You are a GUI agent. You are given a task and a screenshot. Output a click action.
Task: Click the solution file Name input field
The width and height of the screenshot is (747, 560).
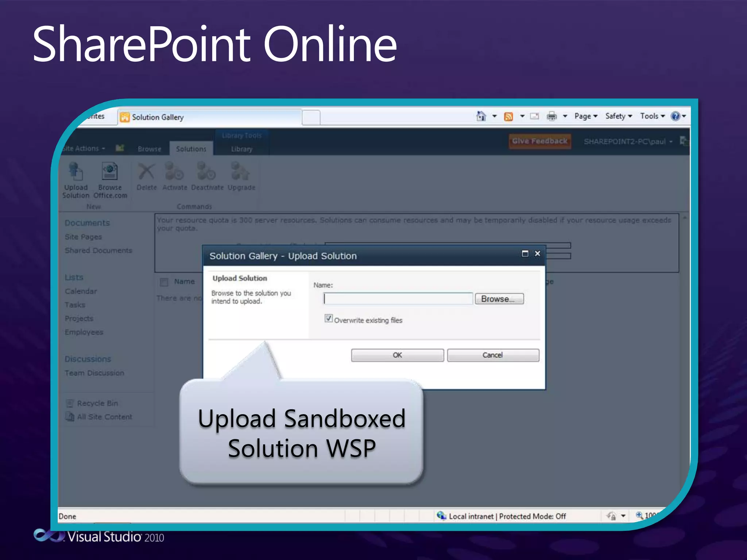[398, 299]
